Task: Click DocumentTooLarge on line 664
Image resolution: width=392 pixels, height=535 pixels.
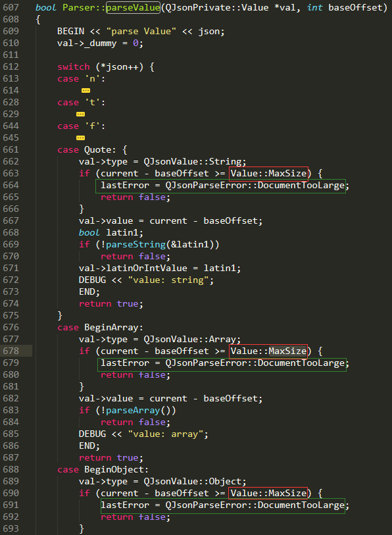Action: coord(301,186)
